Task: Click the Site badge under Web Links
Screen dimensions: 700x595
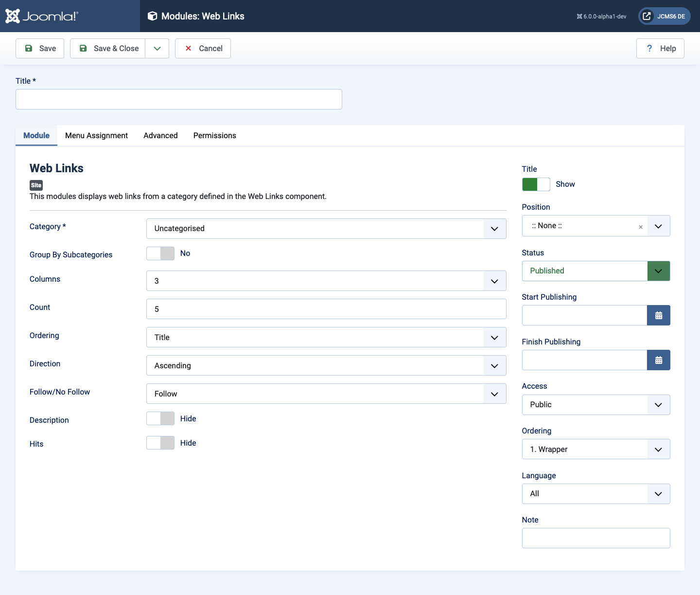Action: tap(36, 185)
